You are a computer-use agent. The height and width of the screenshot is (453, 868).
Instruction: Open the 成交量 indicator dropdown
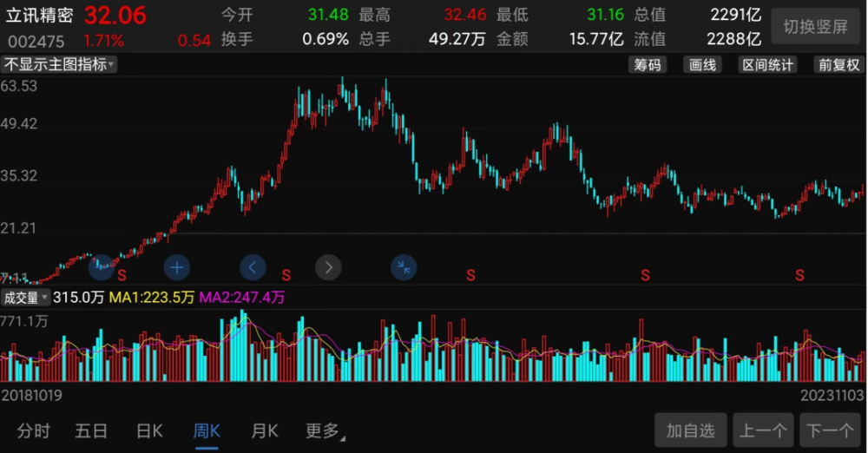(x=25, y=298)
